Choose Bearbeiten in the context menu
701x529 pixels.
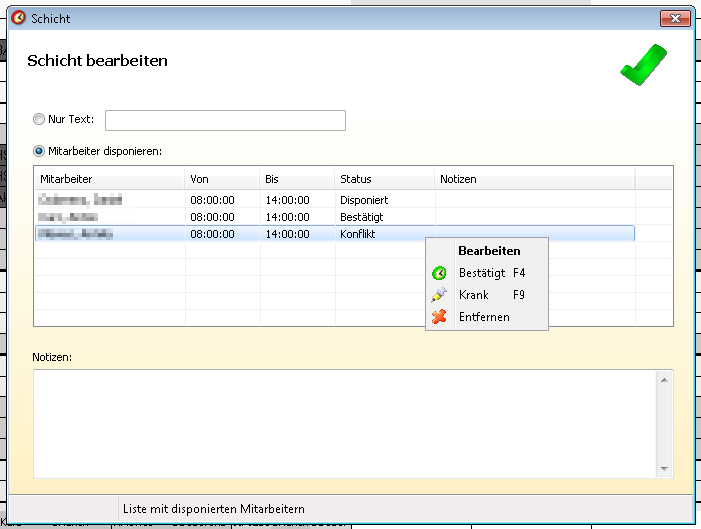[489, 251]
